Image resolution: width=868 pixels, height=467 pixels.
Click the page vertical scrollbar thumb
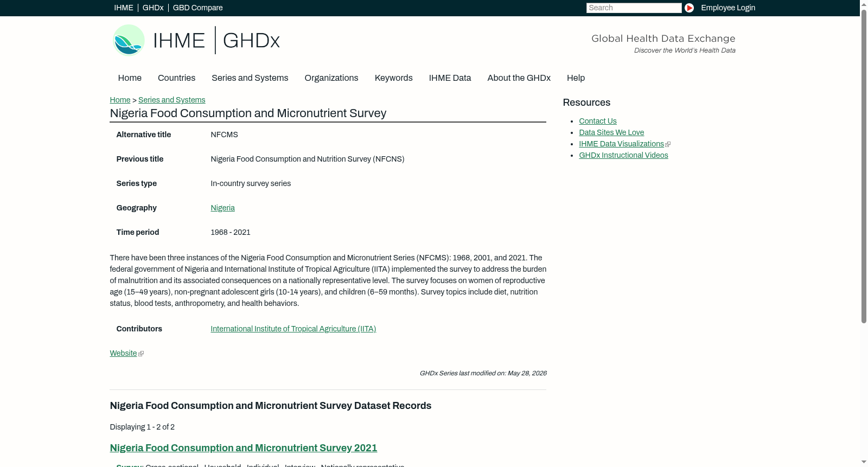coord(864,167)
